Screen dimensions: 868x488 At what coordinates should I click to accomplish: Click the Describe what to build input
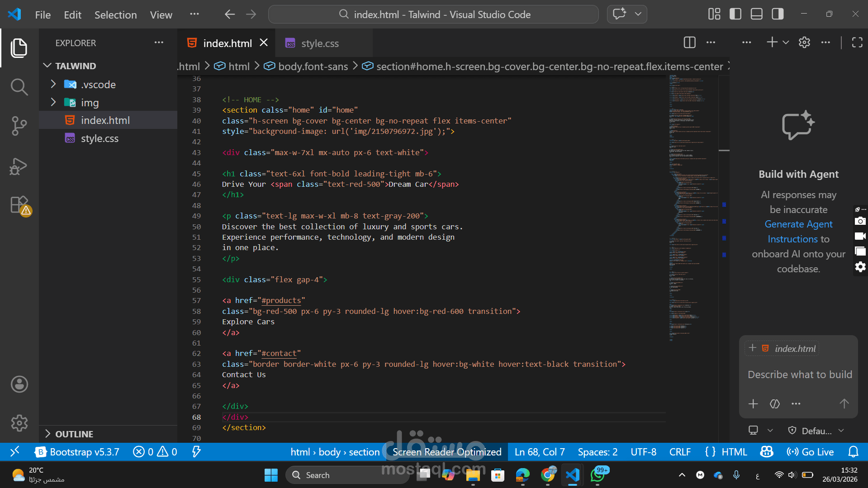[799, 374]
